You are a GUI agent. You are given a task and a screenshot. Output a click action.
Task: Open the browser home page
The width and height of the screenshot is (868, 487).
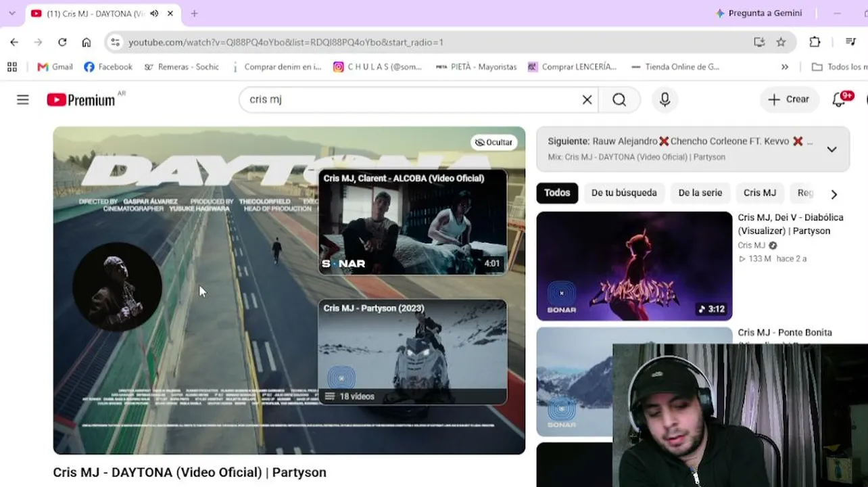pyautogui.click(x=87, y=42)
